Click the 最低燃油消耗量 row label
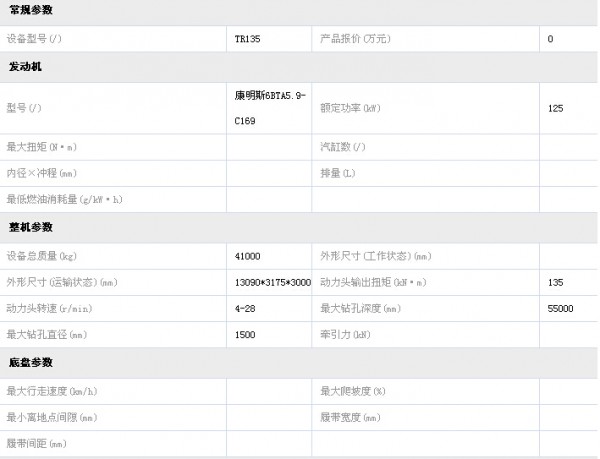600x459 pixels. click(x=64, y=199)
